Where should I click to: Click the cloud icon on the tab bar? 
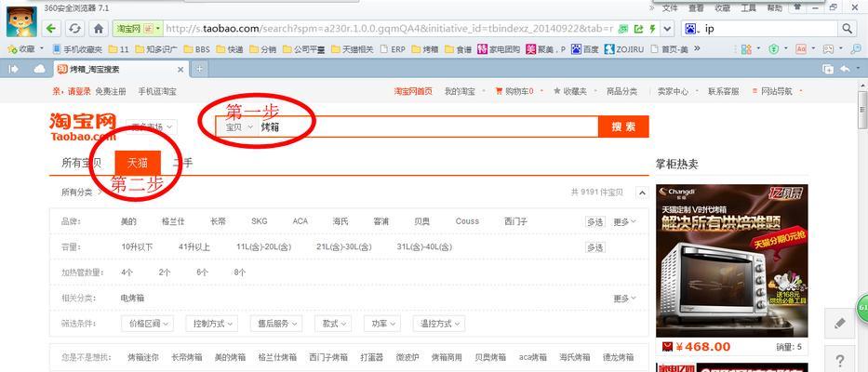point(40,69)
